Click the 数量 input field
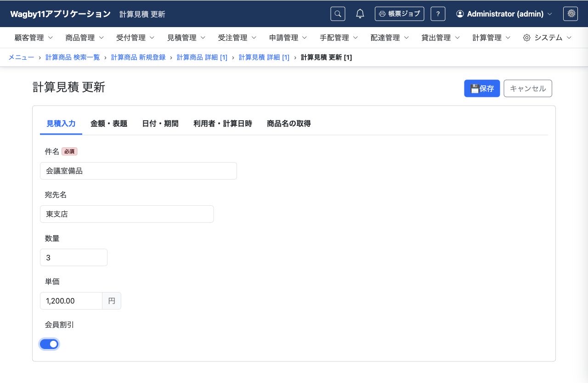 [73, 258]
